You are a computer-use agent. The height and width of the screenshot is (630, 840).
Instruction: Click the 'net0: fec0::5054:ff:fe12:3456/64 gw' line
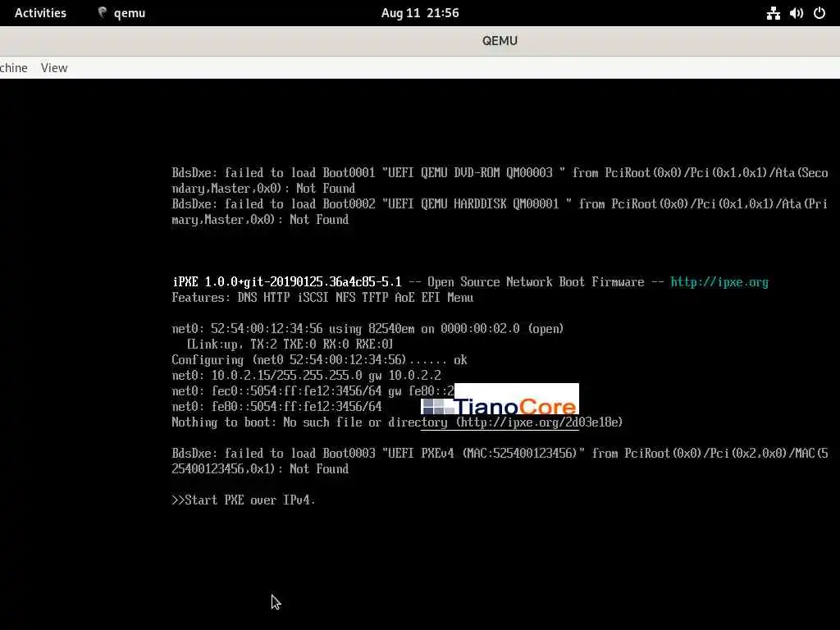coord(313,391)
